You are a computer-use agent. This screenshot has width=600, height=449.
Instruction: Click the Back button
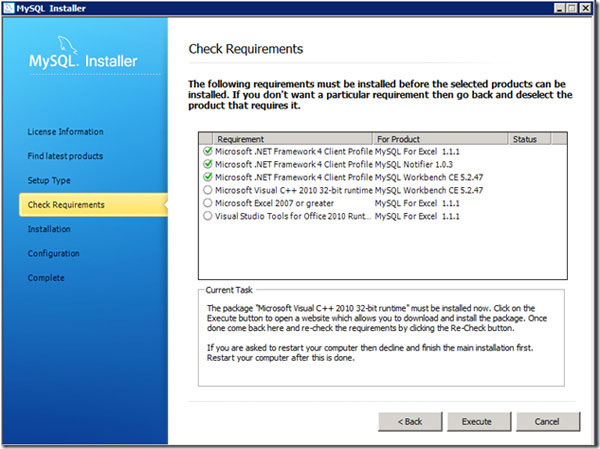410,422
